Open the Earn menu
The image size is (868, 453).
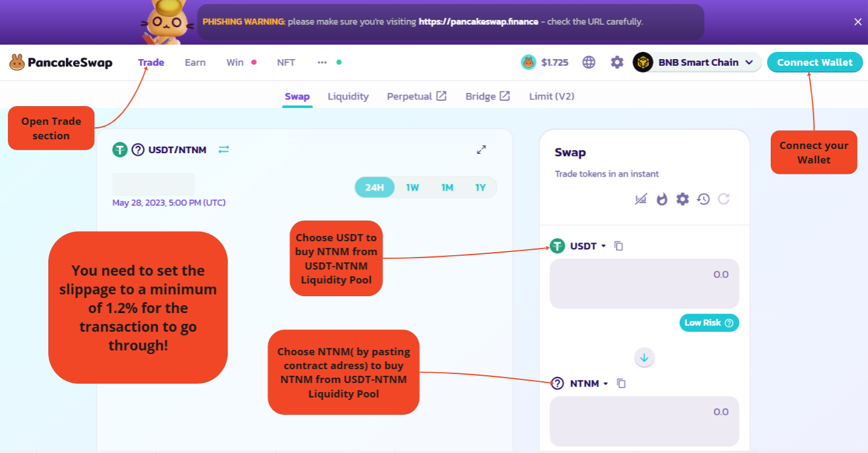[195, 62]
